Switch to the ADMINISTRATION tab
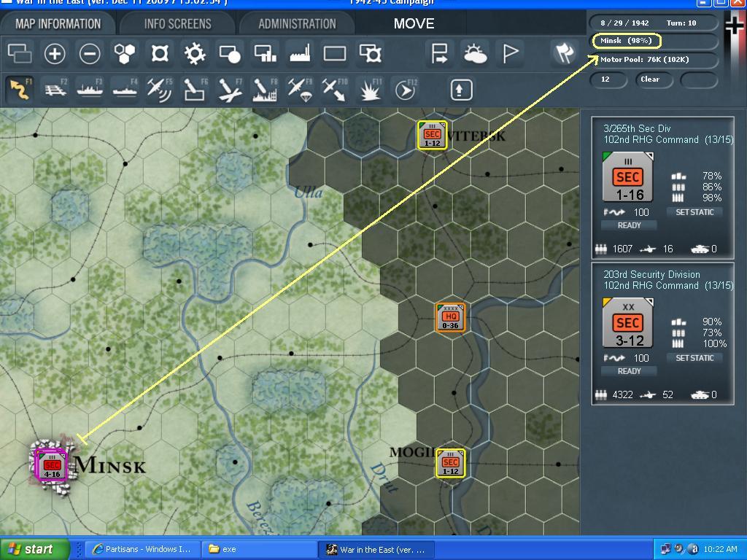The width and height of the screenshot is (747, 560). pos(296,23)
